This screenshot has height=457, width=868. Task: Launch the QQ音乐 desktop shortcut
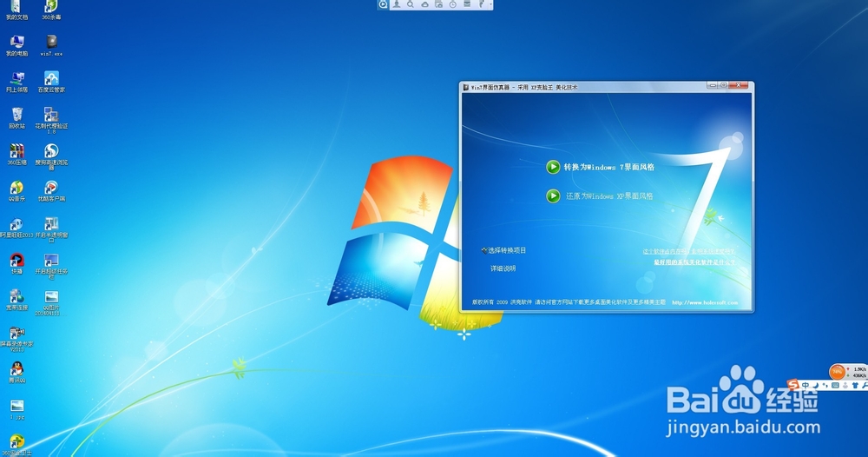(x=16, y=191)
